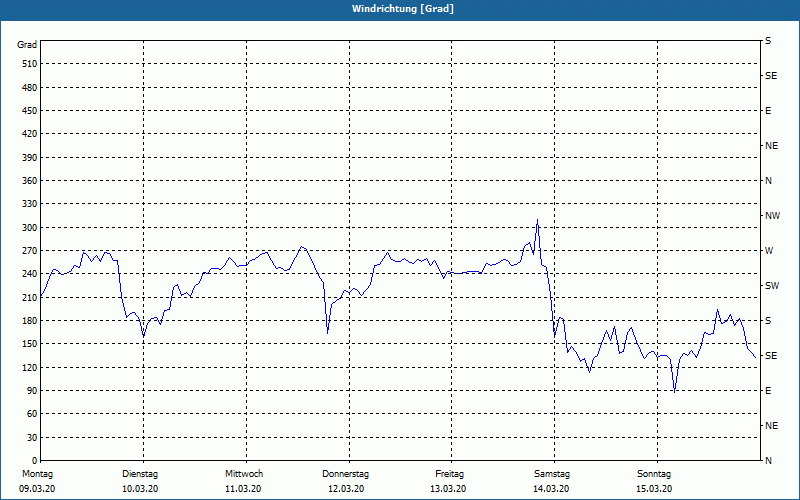
Task: Select the 120 y-axis value
Action: (30, 367)
